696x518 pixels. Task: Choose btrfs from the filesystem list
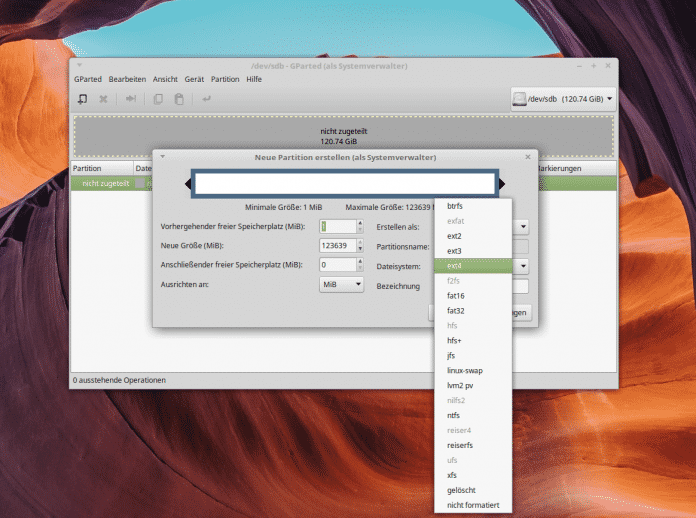456,205
